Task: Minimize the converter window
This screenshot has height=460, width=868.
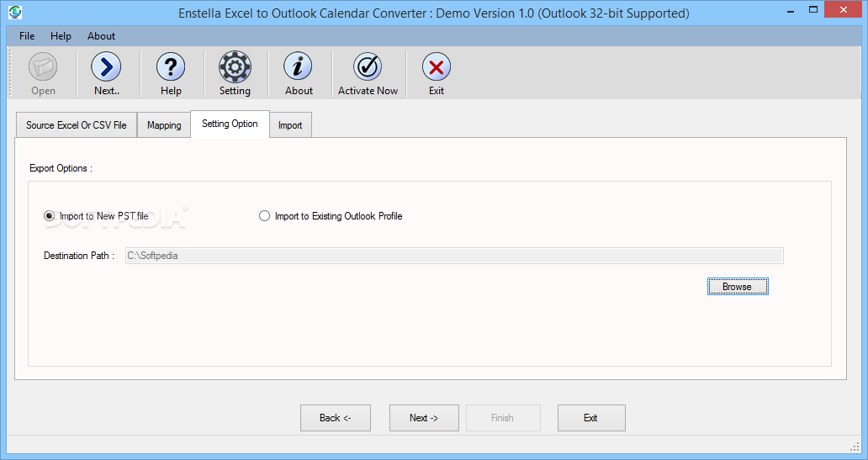Action: pos(791,10)
